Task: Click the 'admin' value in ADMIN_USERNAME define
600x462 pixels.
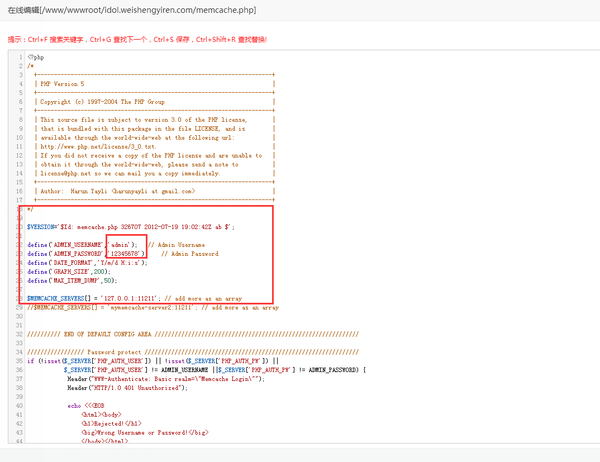Action: pyautogui.click(x=120, y=245)
